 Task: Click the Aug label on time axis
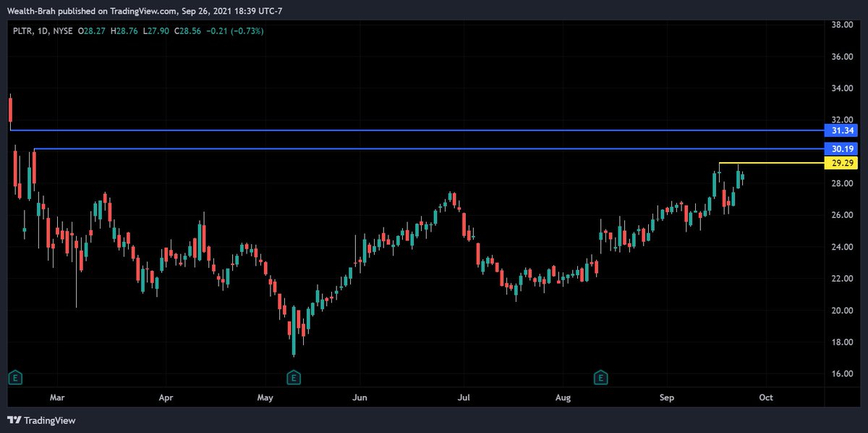click(x=563, y=398)
